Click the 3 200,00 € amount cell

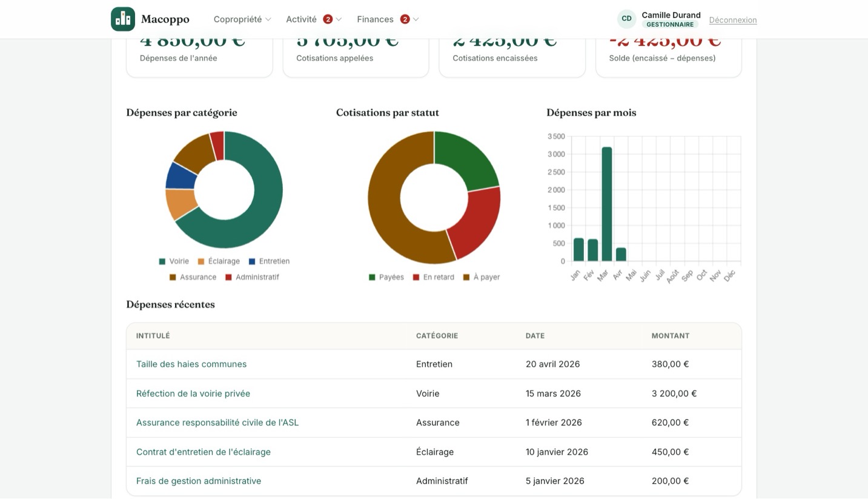point(674,394)
